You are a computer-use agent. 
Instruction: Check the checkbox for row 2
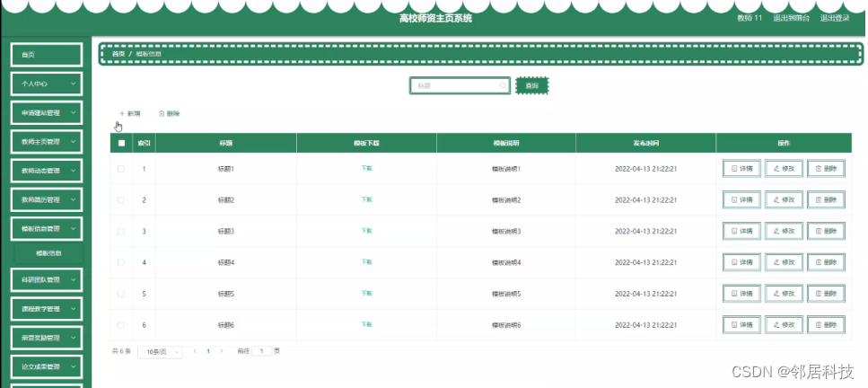[x=121, y=199]
